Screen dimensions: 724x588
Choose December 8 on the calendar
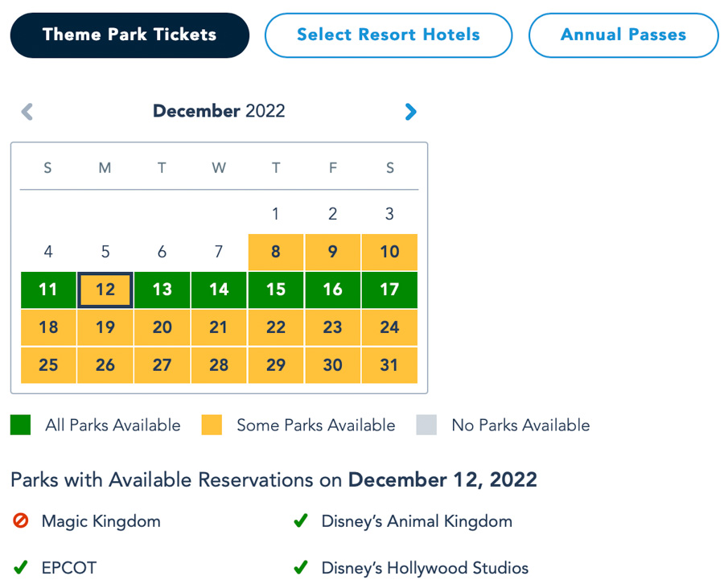point(276,252)
